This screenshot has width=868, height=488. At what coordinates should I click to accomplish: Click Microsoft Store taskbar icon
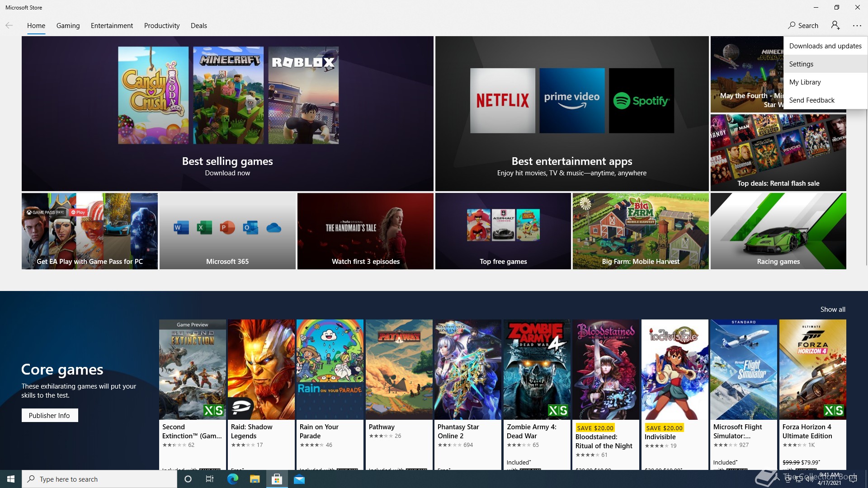(x=277, y=479)
